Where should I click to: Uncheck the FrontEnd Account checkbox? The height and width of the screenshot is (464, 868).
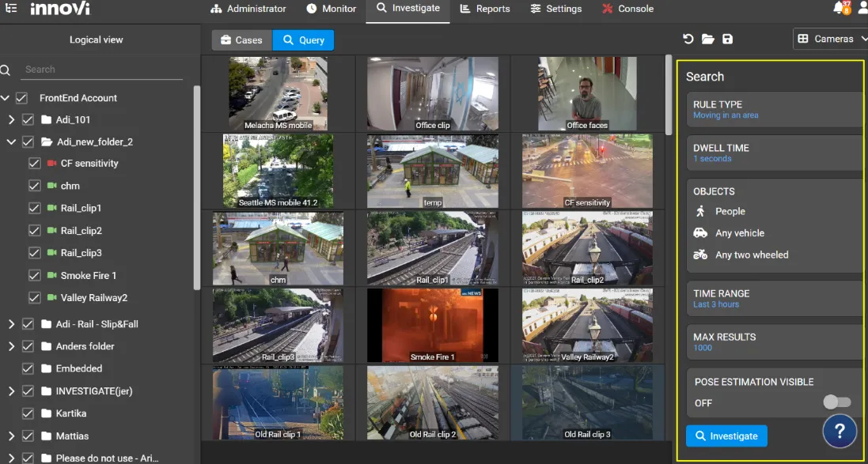tap(21, 98)
